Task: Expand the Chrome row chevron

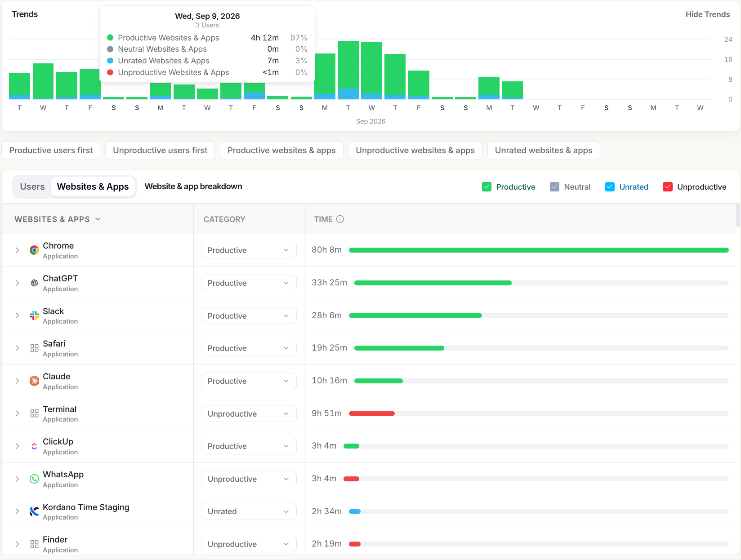Action: [17, 250]
